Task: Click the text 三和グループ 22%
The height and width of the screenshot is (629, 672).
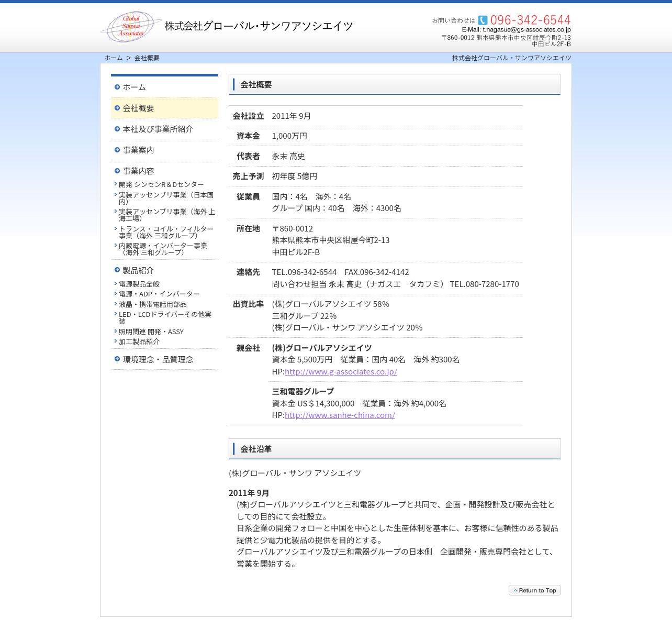Action: [x=304, y=316]
